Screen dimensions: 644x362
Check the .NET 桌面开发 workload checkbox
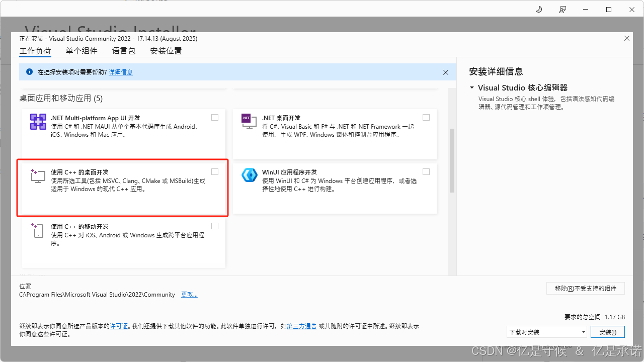426,117
